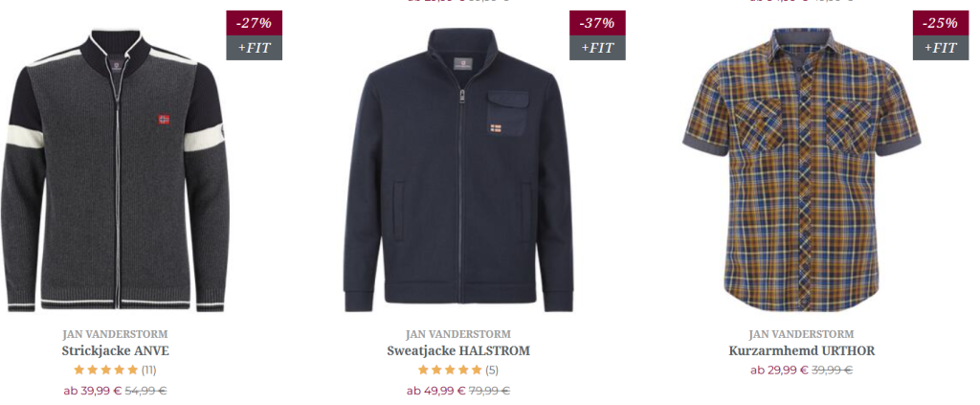
Task: Click the -25% discount badge
Action: point(941,23)
